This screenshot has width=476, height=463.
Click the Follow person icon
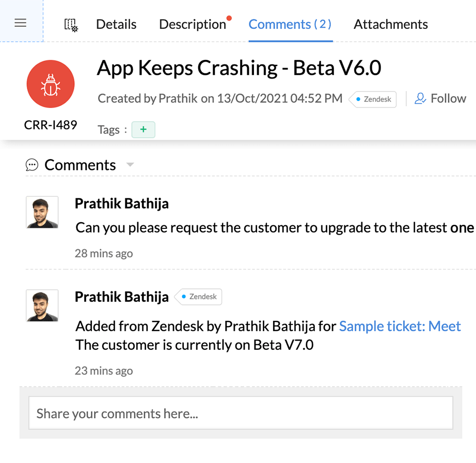pos(420,98)
